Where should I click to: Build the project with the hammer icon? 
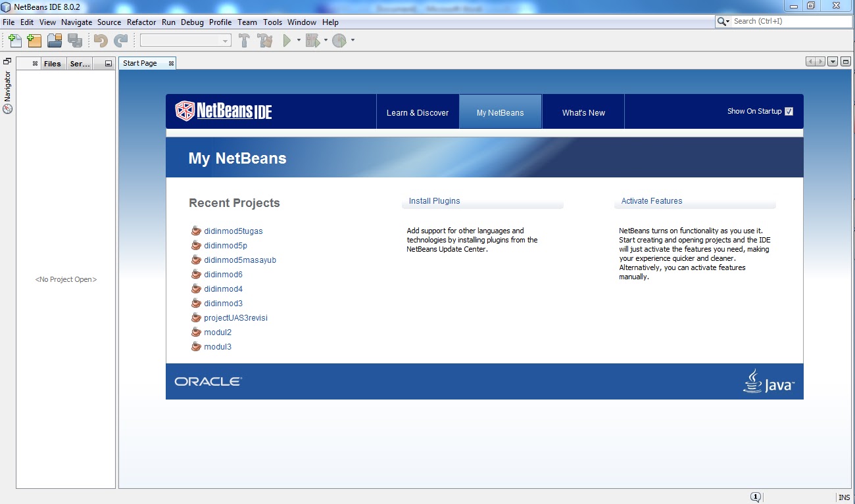[245, 40]
